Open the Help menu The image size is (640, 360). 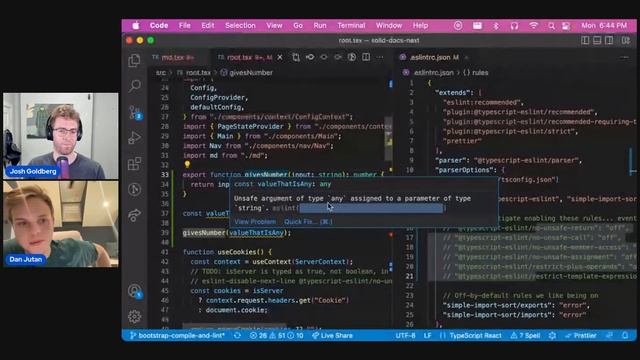click(420, 25)
